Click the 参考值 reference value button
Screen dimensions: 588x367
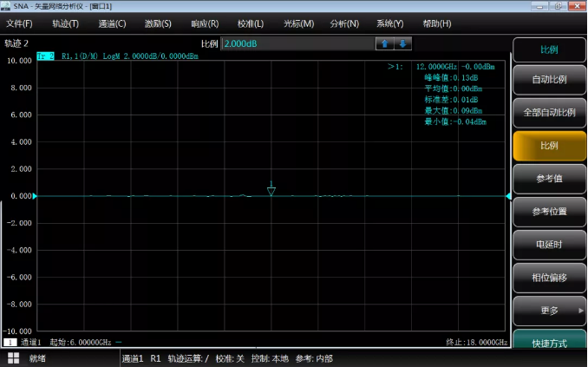(x=549, y=178)
